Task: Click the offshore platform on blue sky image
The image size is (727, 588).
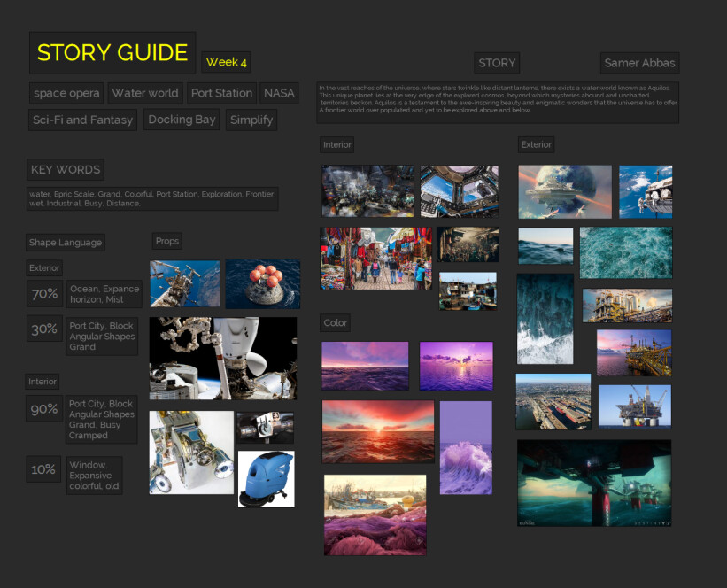Action: [635, 406]
